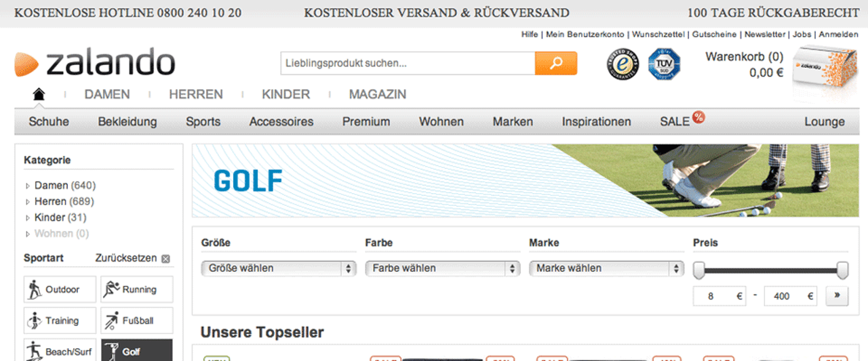
Task: Open the Schuhe menu
Action: [x=49, y=122]
